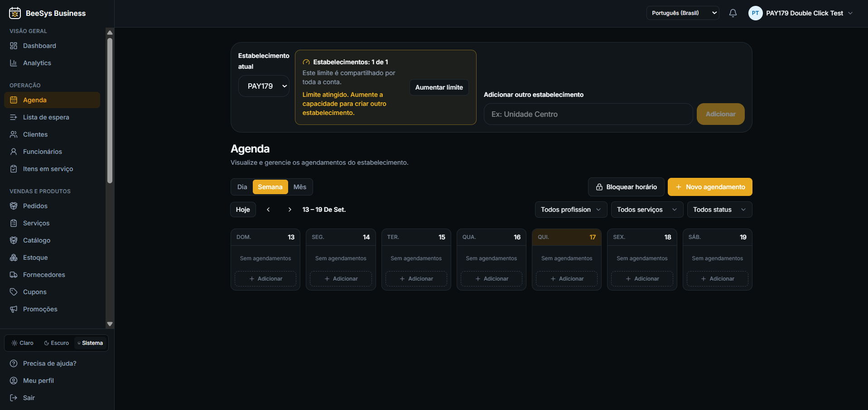
Task: Click the sidebar scroll down arrow
Action: pos(110,324)
